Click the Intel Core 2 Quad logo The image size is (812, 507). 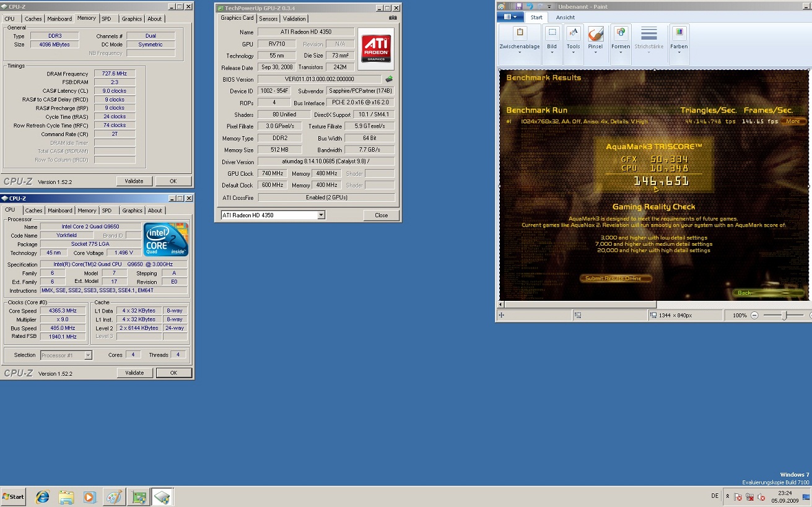tap(166, 240)
